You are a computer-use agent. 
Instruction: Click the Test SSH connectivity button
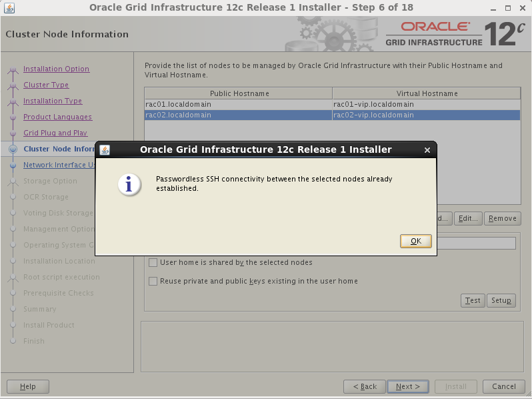pos(473,300)
